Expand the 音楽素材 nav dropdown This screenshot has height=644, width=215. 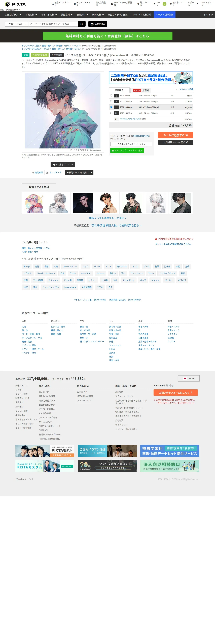point(82,15)
